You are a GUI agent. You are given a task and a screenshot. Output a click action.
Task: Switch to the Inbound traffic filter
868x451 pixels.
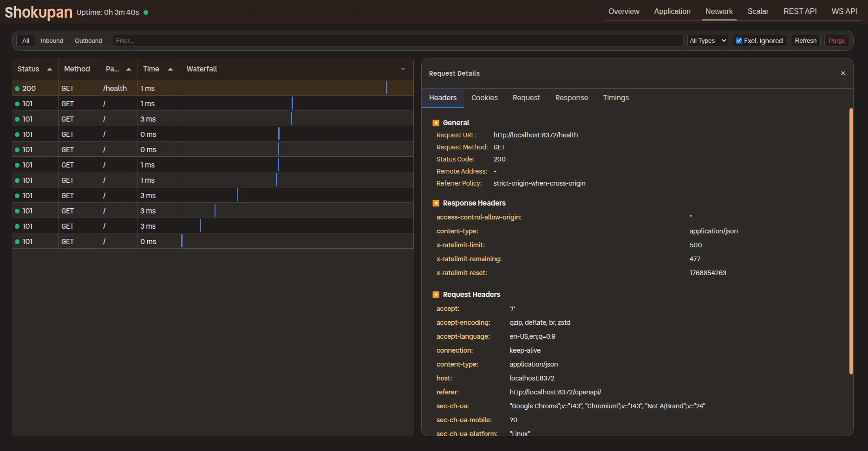coord(52,40)
